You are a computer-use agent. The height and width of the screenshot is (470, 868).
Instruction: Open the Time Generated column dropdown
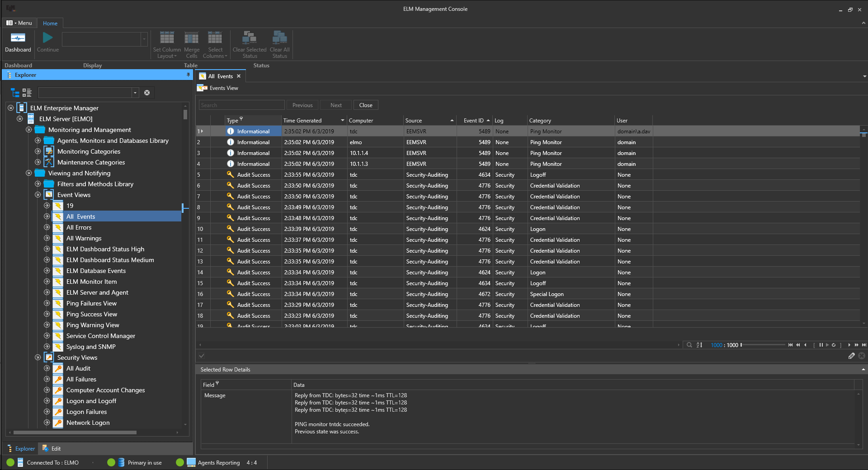pos(343,120)
